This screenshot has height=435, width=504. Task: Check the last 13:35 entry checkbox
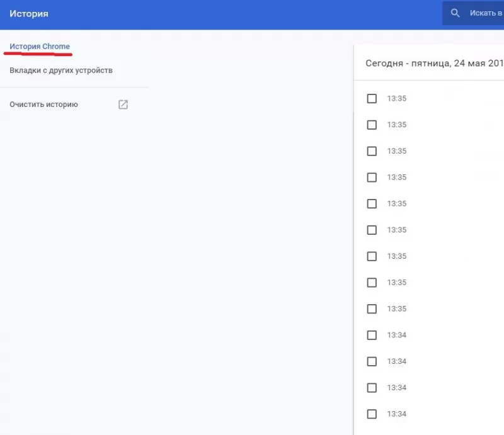(372, 308)
